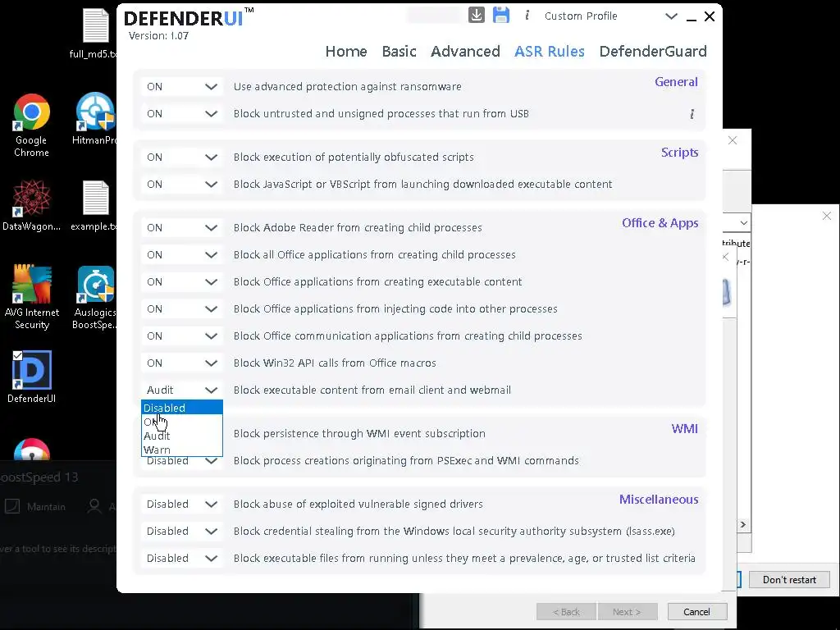Open the DefenderGuard tab
The image size is (840, 630).
pos(653,52)
